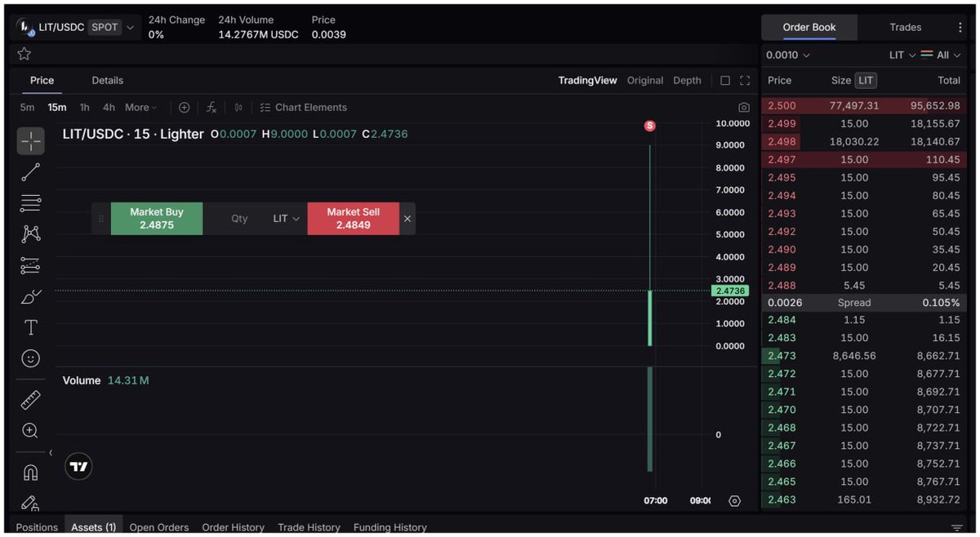Switch to the 5m timeframe
980x537 pixels.
[28, 108]
